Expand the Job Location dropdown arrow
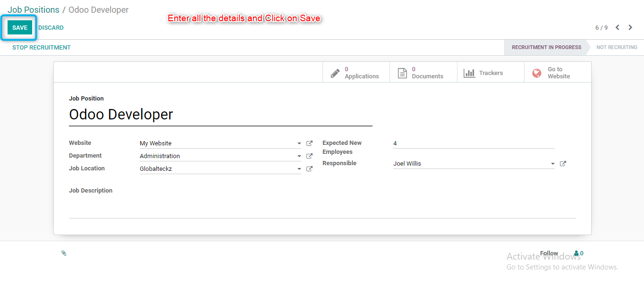Image resolution: width=644 pixels, height=286 pixels. pyautogui.click(x=299, y=169)
